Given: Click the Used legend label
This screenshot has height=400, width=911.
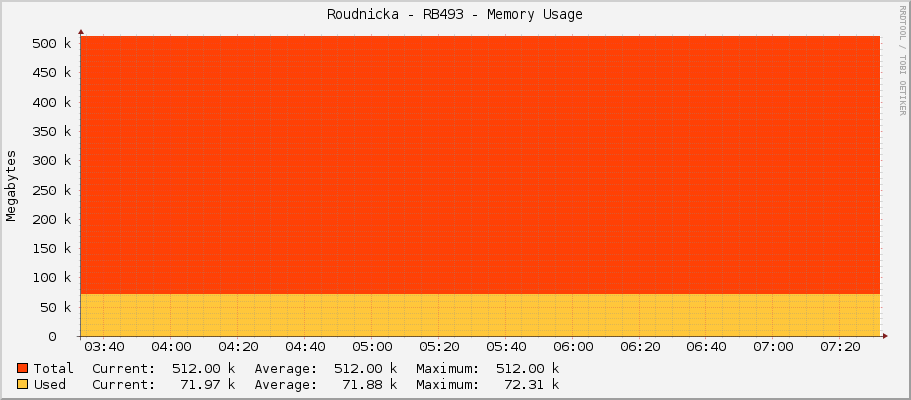Looking at the screenshot, I should click(x=50, y=385).
